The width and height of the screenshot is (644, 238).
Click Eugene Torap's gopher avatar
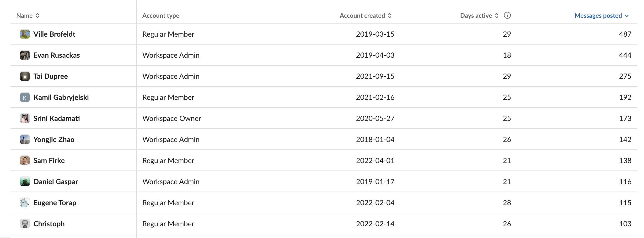pyautogui.click(x=25, y=202)
